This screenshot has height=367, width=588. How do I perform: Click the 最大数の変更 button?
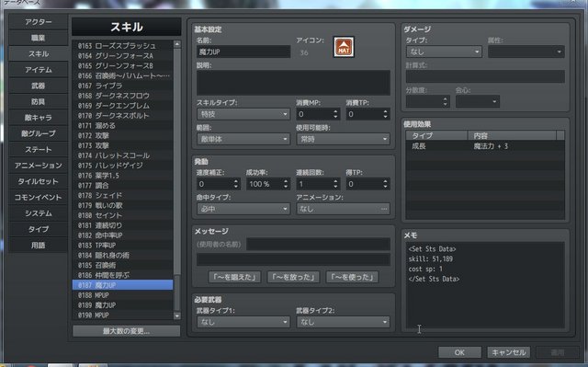(126, 331)
